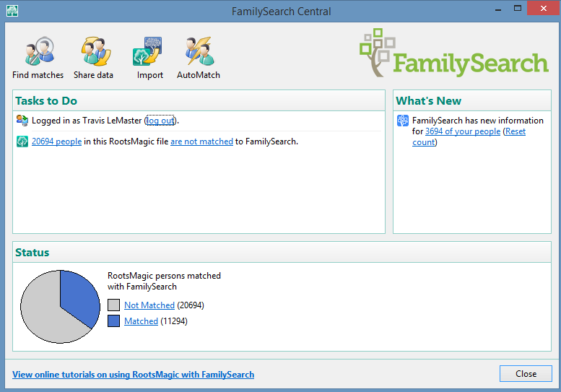The width and height of the screenshot is (561, 392).
Task: Maximize the FamilySearch Central window
Action: pyautogui.click(x=518, y=9)
